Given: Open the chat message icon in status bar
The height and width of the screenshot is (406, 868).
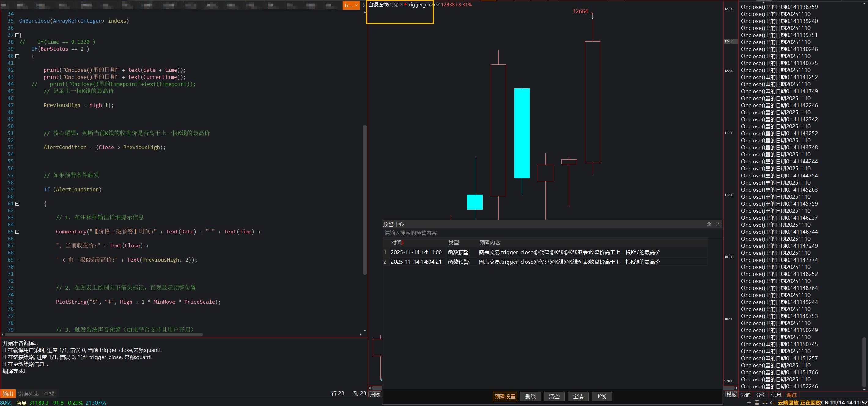Looking at the screenshot, I should (x=765, y=403).
